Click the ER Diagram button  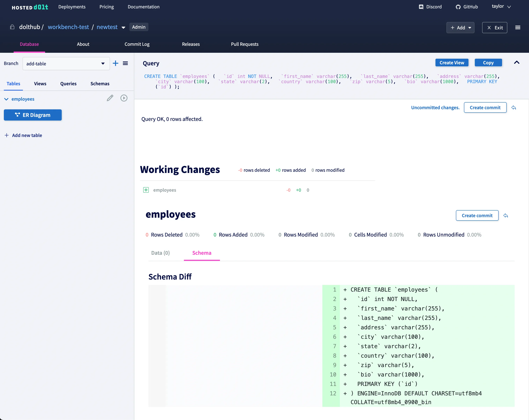[33, 115]
